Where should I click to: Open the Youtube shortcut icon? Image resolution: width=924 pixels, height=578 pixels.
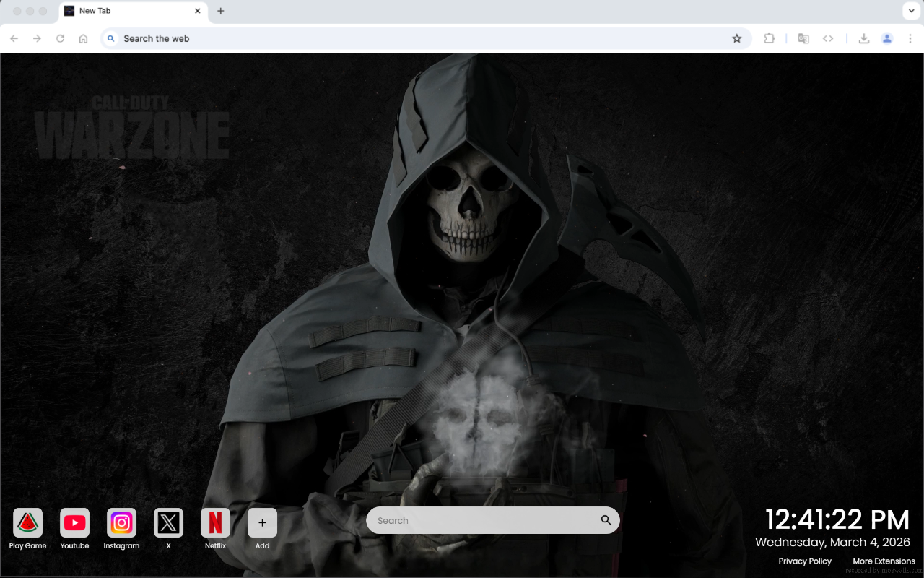pos(74,522)
